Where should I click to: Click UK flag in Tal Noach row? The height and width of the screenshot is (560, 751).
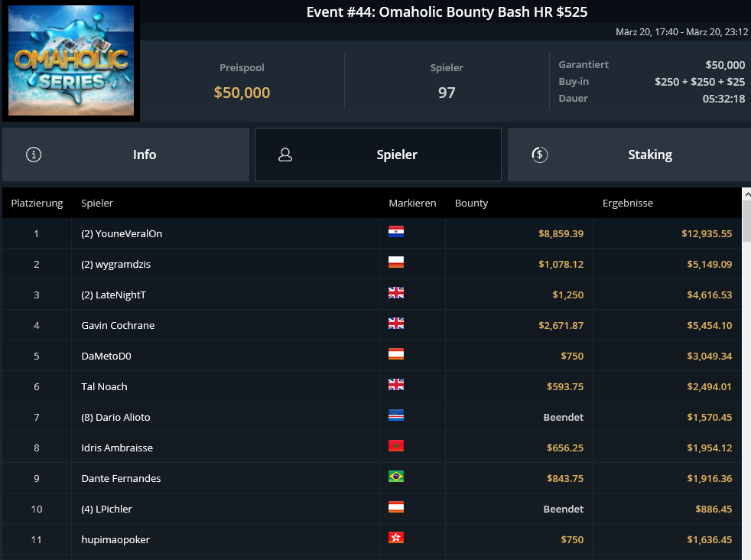pos(396,385)
